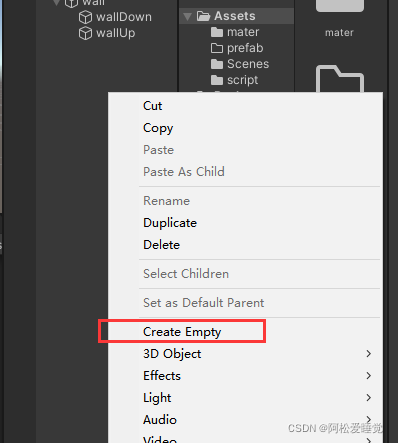The image size is (398, 443).
Task: Select the Assets root folder label
Action: (235, 16)
